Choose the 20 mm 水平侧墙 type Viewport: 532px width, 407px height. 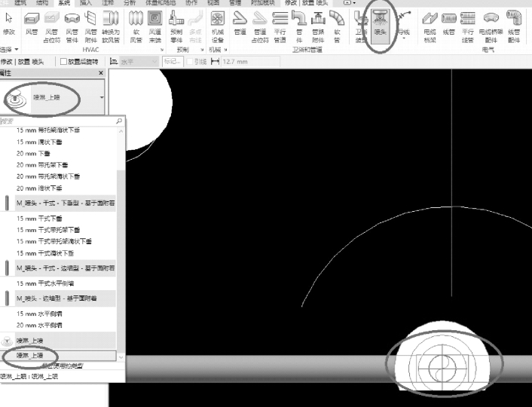click(x=39, y=325)
